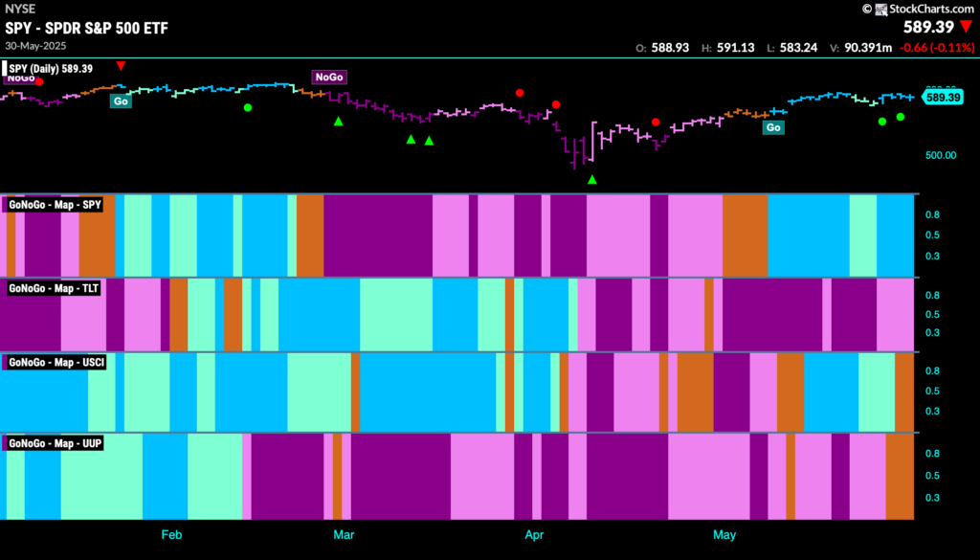Click the red down triangle marker near February

[x=121, y=66]
